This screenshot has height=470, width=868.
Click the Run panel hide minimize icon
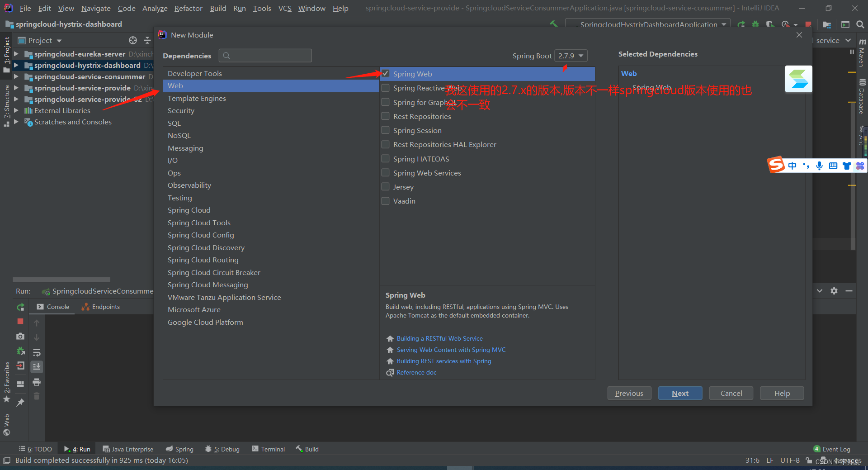pyautogui.click(x=849, y=291)
